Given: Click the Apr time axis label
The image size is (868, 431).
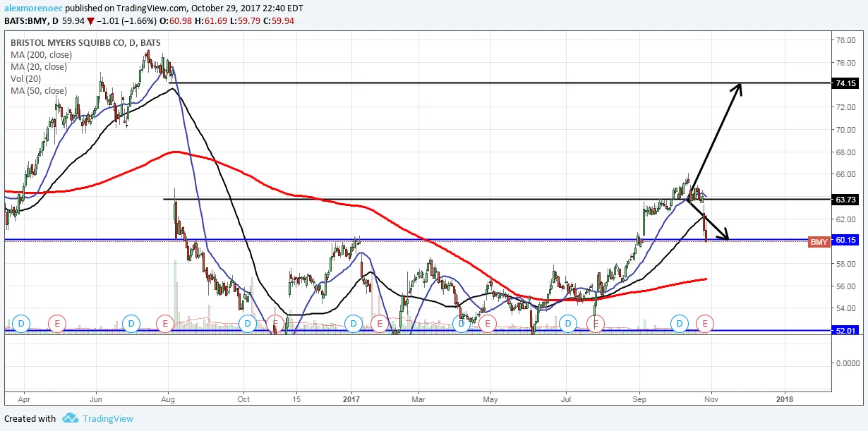Looking at the screenshot, I should click(x=23, y=399).
